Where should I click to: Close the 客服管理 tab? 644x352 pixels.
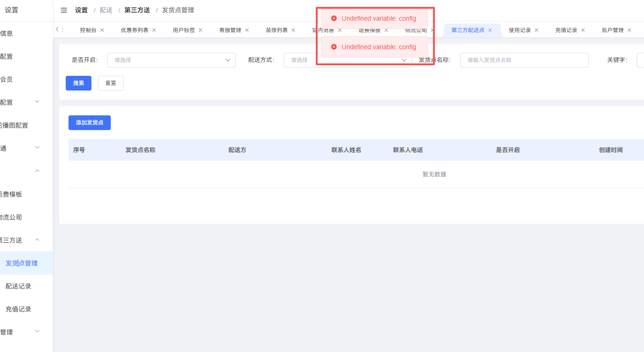[247, 30]
